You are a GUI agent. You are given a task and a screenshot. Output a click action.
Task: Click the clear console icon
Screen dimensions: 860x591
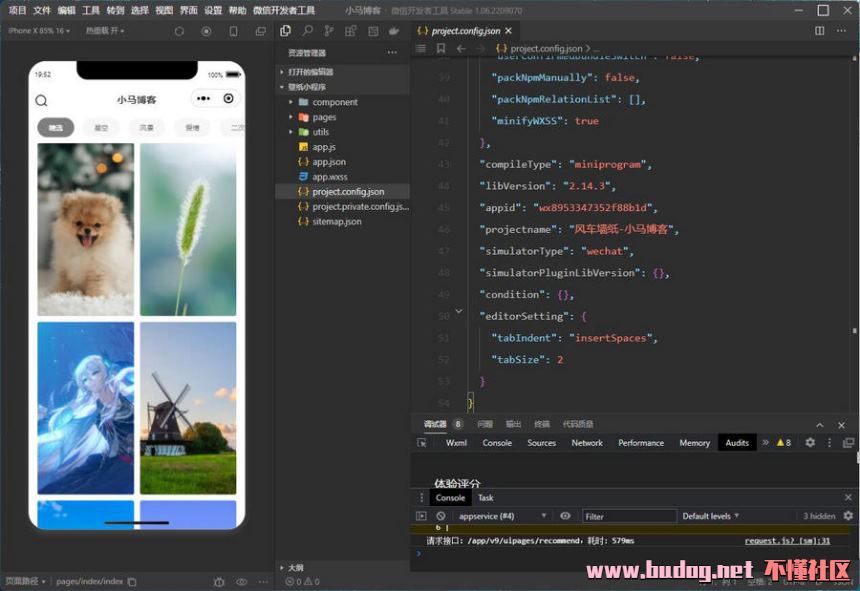[x=441, y=516]
